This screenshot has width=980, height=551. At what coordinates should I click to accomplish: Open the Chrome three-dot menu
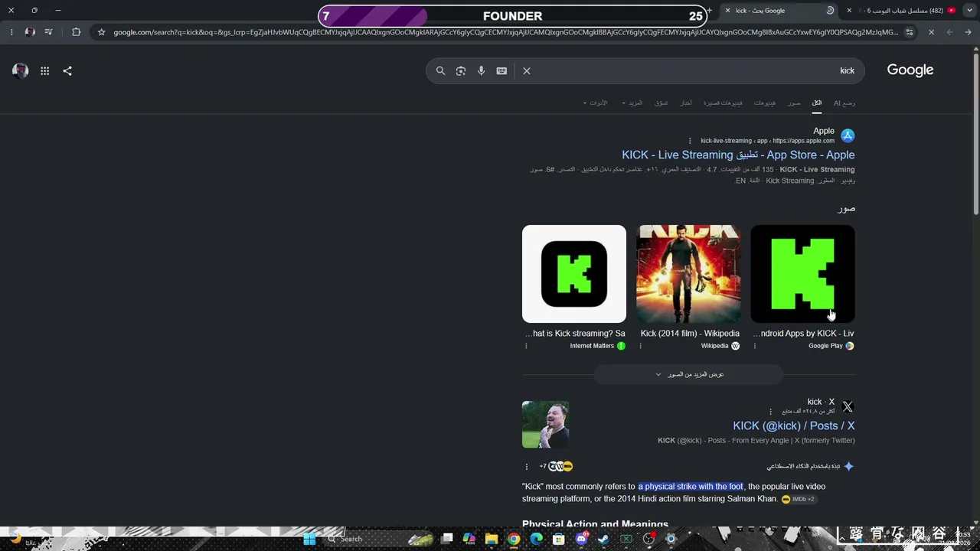[x=11, y=32]
